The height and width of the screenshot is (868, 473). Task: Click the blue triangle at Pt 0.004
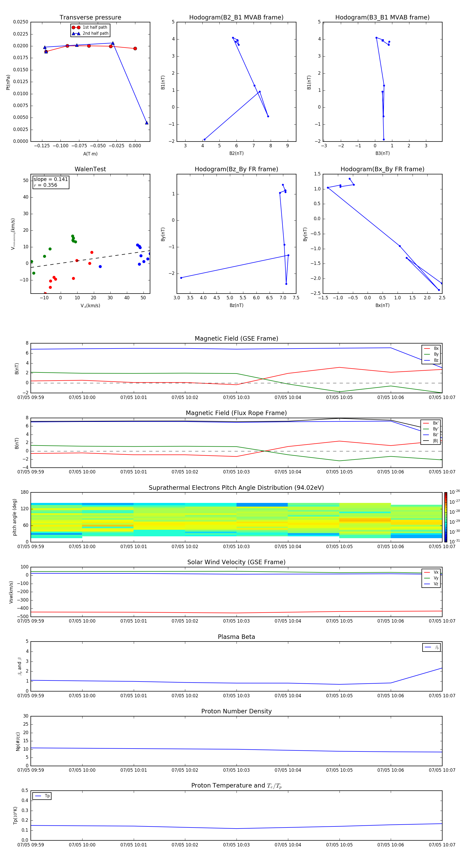(146, 123)
